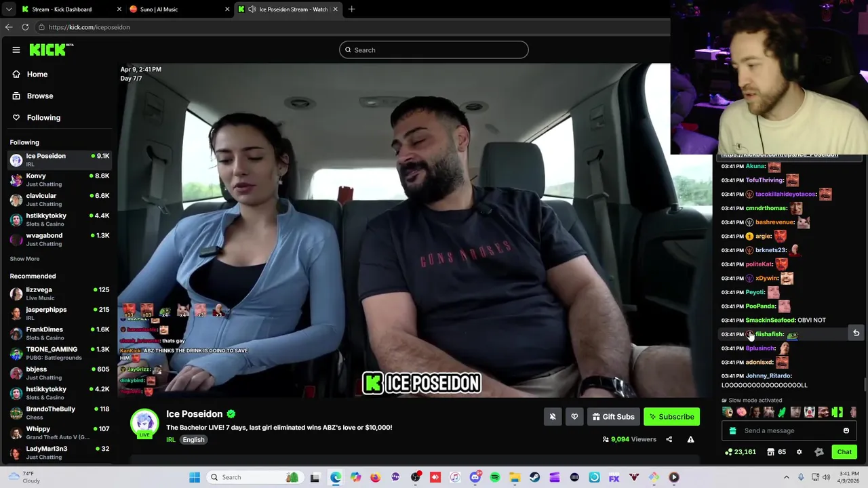Click Johnny_Ritardo username in chat
The width and height of the screenshot is (868, 488).
(x=768, y=375)
